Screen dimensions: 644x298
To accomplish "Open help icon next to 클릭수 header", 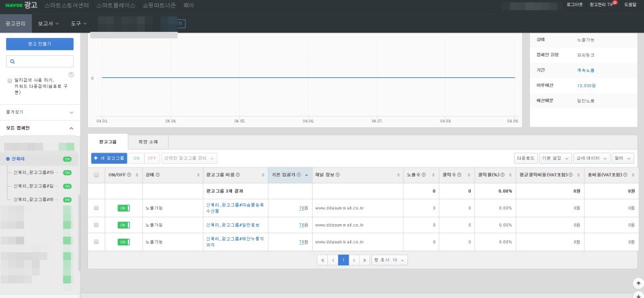I will [459, 175].
